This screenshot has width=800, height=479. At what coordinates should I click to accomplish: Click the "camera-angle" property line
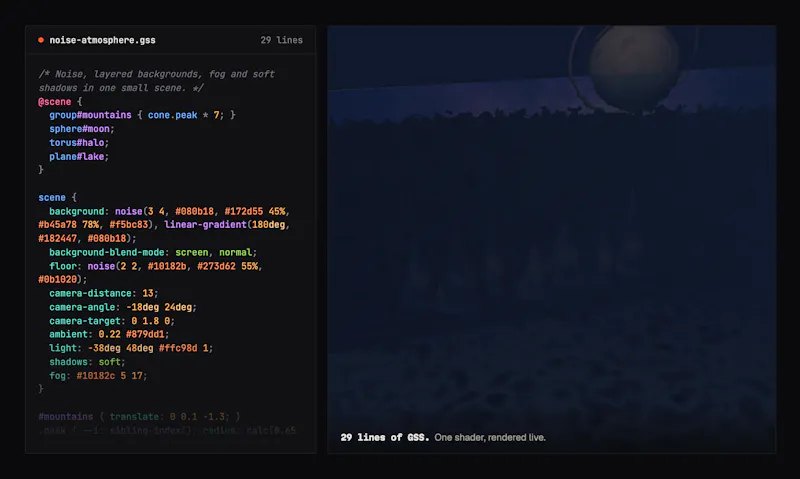(123, 307)
